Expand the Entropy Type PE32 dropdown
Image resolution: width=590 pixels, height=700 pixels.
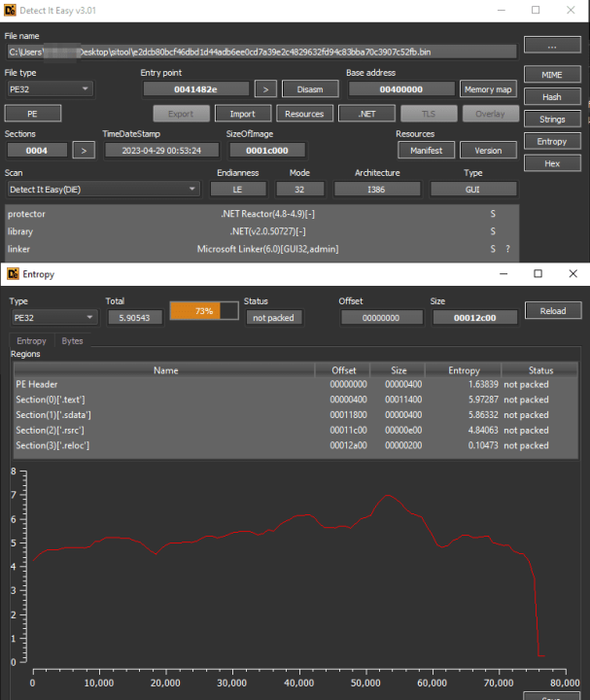tap(53, 317)
